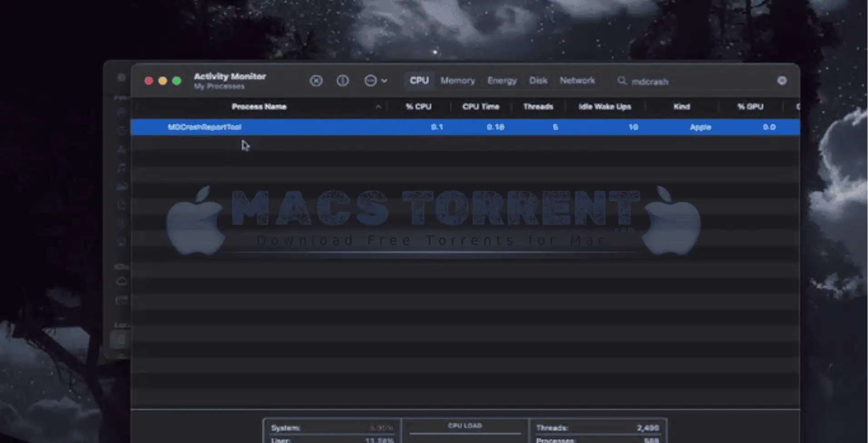Maximize Activity Monitor with the green button
This screenshot has height=443, width=868.
(x=177, y=81)
